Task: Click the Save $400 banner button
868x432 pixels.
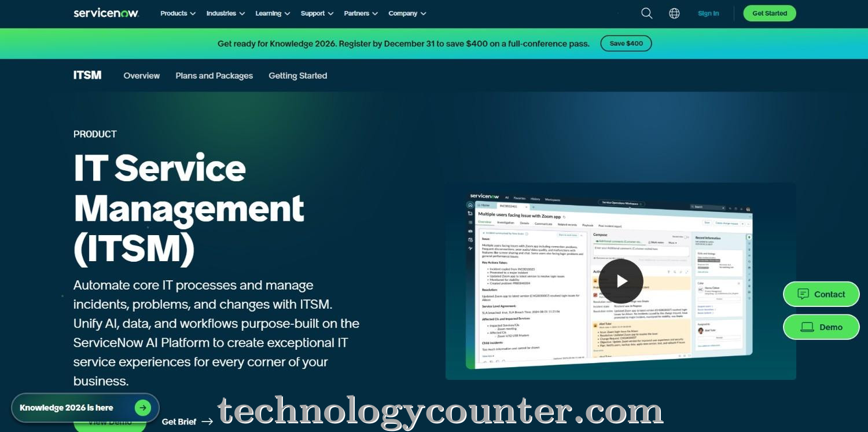Action: (626, 43)
